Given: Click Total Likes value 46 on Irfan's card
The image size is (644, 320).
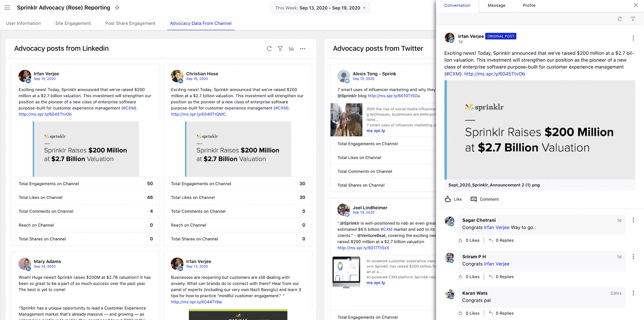Looking at the screenshot, I should [150, 197].
